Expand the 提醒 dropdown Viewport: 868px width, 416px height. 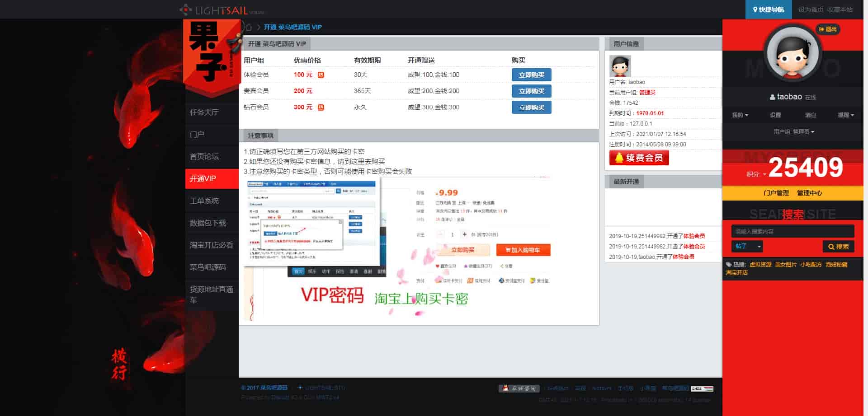846,115
